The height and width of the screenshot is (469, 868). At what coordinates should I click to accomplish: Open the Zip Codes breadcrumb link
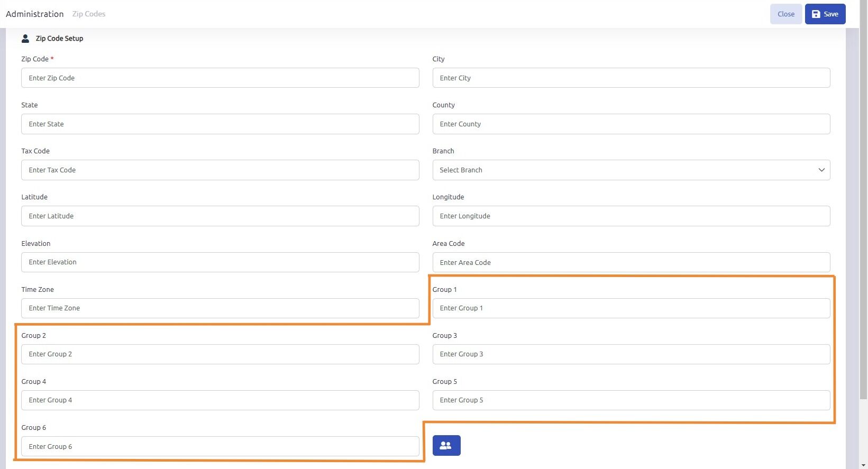click(89, 14)
